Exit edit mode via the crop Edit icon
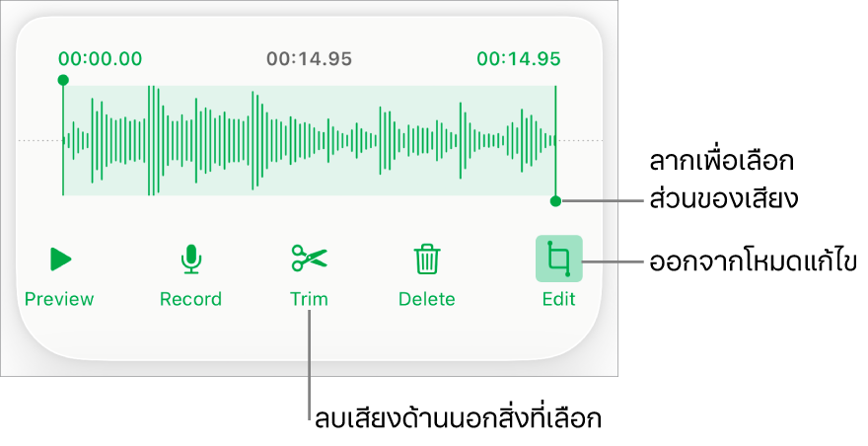The image size is (868, 446). [558, 259]
